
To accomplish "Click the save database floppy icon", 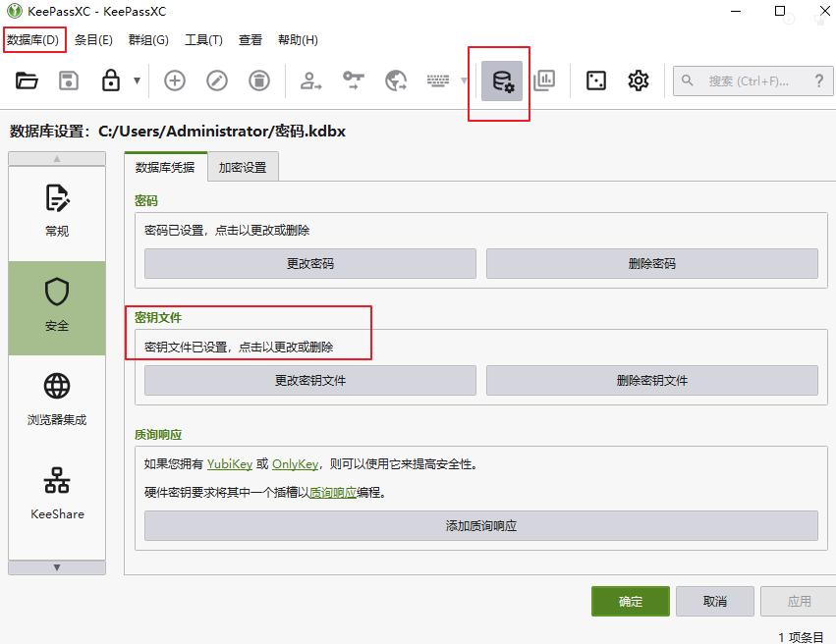I will click(69, 80).
